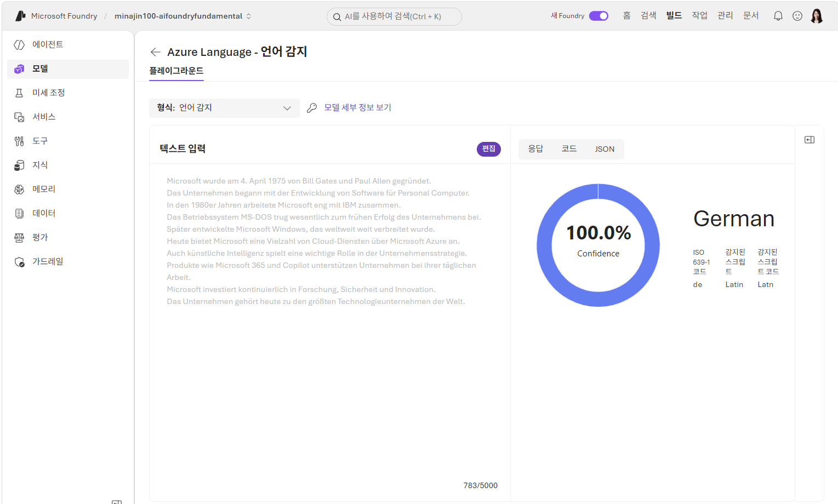Toggle the 새 Foundry switch
The height and width of the screenshot is (504, 838).
tap(598, 16)
